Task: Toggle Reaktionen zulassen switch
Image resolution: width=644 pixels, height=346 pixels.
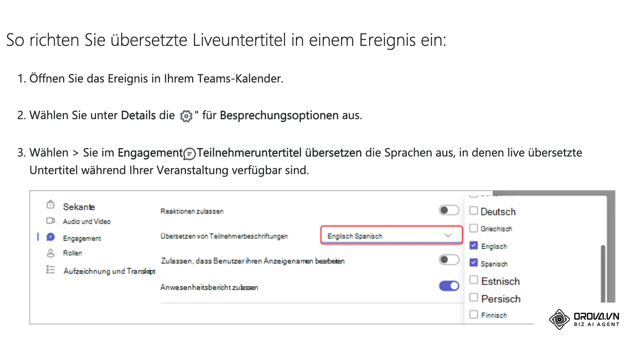Action: (x=449, y=210)
